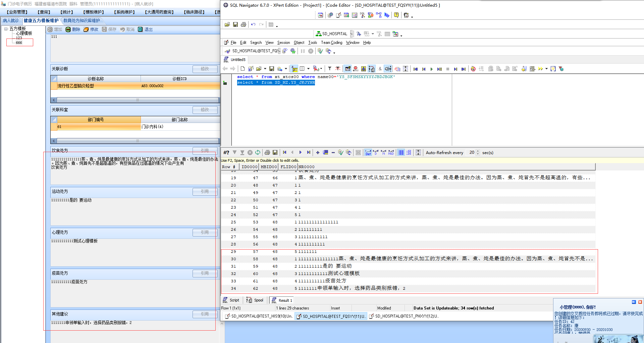Toggle the Def column width mode
This screenshot has height=343, width=644.
tap(368, 152)
